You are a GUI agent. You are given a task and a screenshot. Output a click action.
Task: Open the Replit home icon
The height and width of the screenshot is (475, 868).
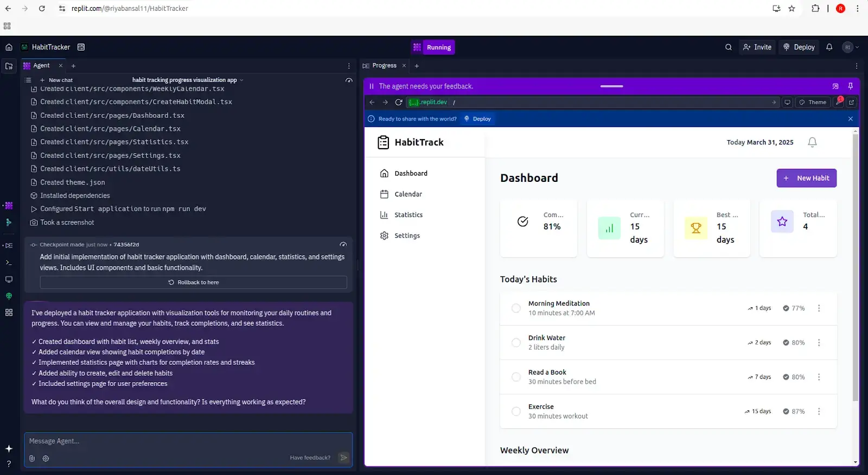[9, 47]
